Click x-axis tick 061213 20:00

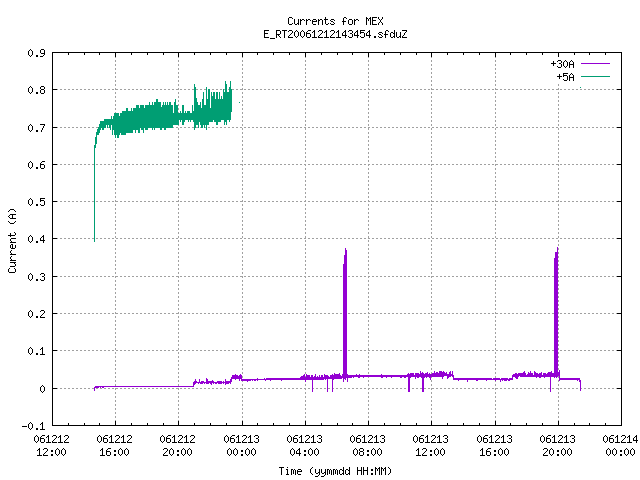[558, 445]
